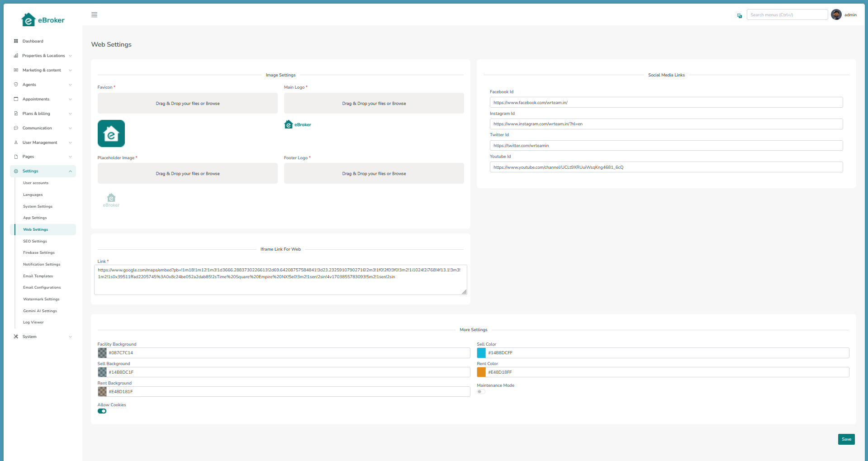Expand the Plans & billing menu

tap(36, 114)
